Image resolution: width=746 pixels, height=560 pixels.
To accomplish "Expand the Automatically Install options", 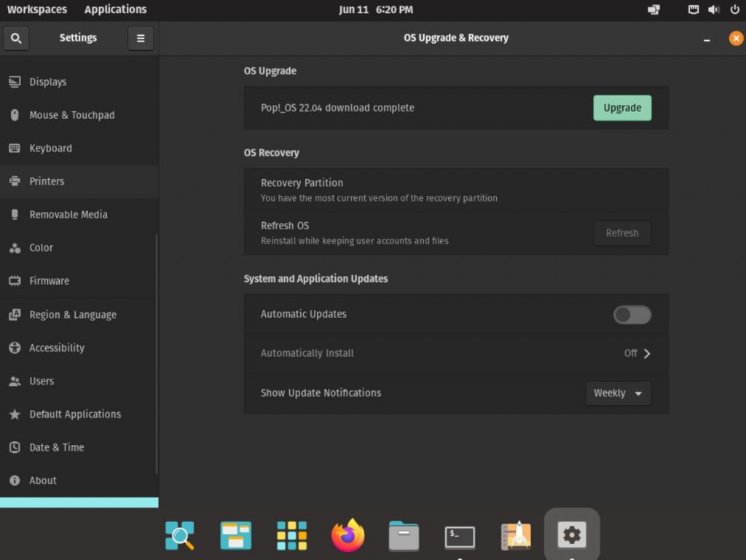I will pos(638,353).
